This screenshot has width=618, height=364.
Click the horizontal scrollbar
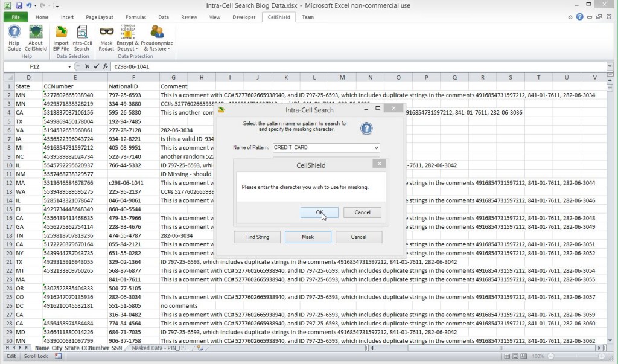[502, 348]
